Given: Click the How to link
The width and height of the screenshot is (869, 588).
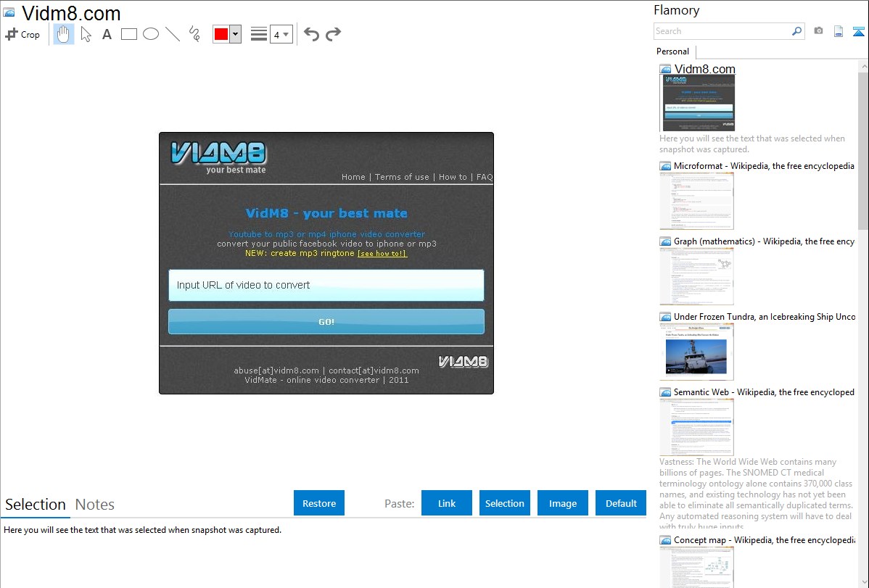Looking at the screenshot, I should click(x=453, y=177).
